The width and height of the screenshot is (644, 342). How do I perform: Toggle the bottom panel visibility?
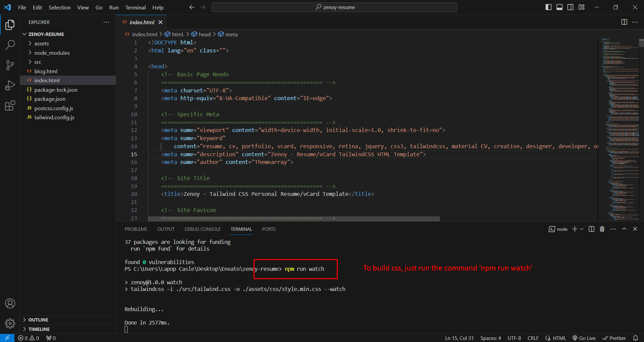point(559,7)
